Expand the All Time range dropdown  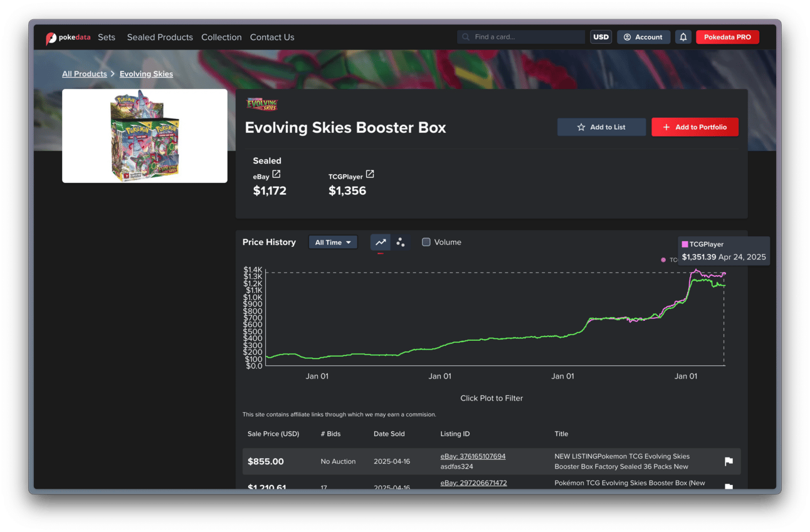click(x=333, y=243)
